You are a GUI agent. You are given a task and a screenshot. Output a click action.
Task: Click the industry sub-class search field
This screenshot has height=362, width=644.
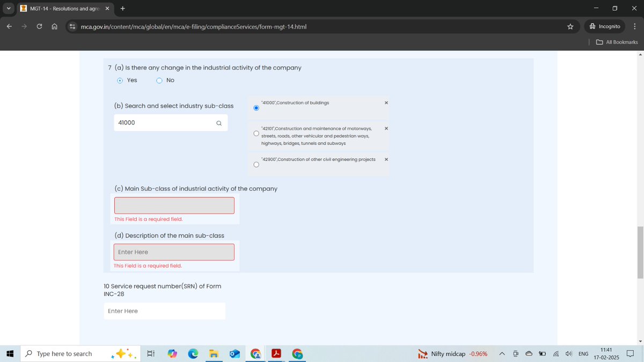pos(170,123)
